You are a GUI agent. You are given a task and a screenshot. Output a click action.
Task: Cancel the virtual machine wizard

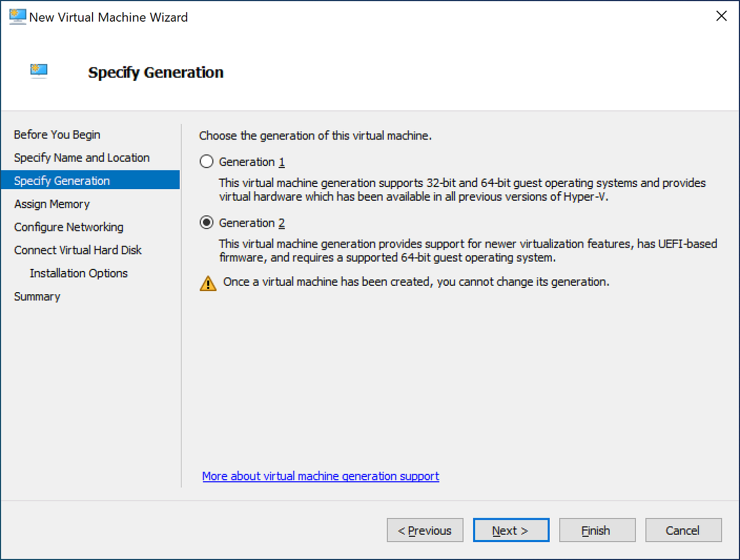[x=683, y=530]
